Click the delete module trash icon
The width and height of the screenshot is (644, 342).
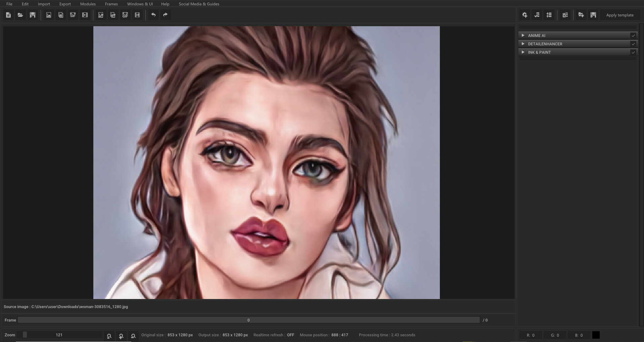click(565, 15)
